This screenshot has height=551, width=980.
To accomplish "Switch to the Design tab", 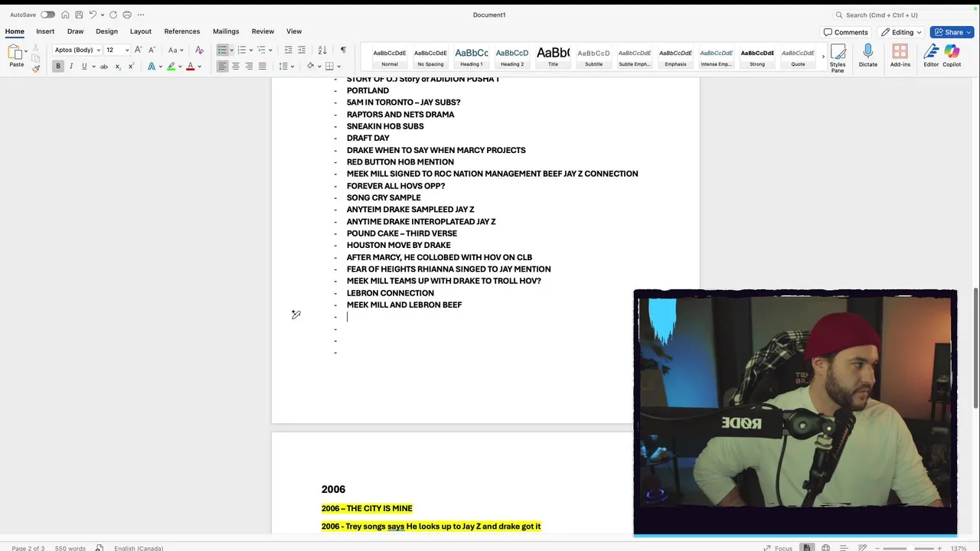I will click(106, 31).
